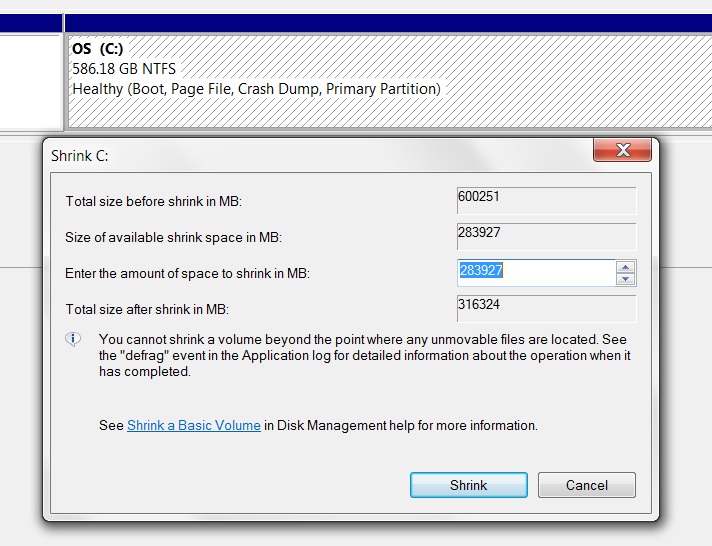Click the 'Enter the amount of space to shrink' label
This screenshot has height=546, width=712.
[187, 273]
